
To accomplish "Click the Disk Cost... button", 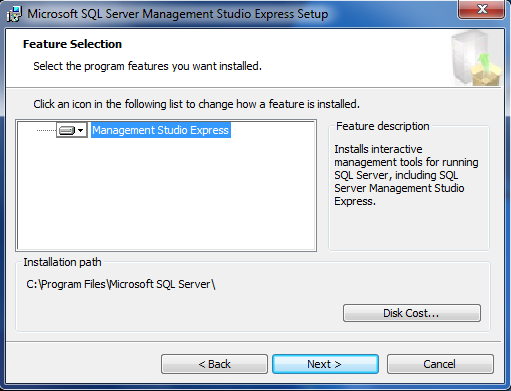I will 412,313.
